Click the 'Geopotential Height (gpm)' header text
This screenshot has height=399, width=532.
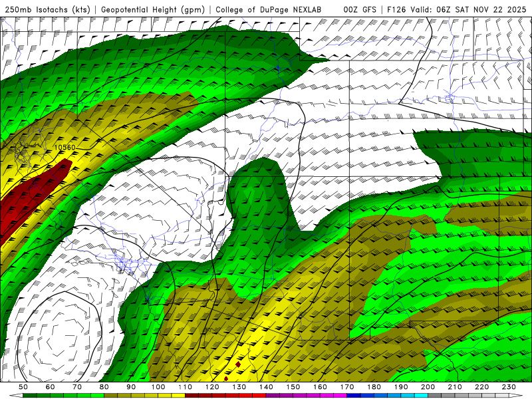tap(153, 9)
